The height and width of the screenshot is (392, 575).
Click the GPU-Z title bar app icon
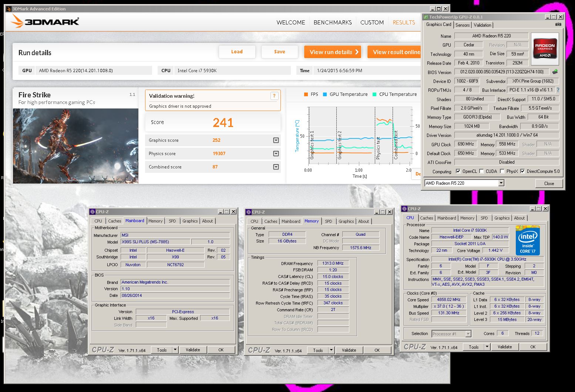point(426,17)
